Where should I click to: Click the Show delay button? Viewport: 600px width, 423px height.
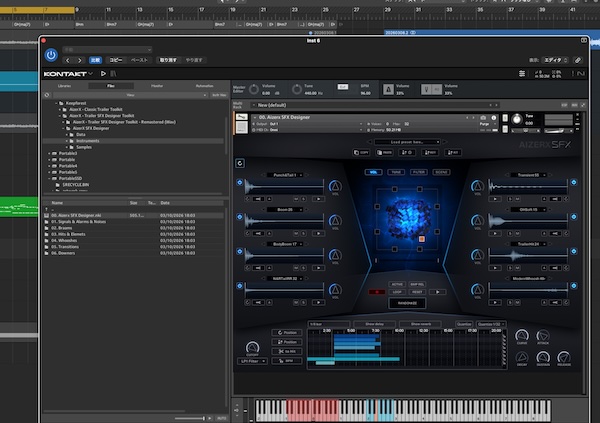tap(374, 324)
